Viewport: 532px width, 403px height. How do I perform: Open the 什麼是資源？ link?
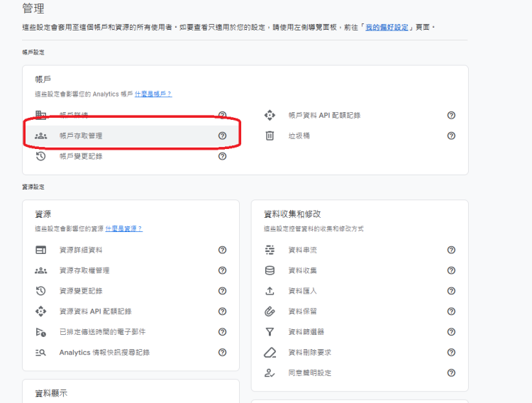tap(124, 229)
